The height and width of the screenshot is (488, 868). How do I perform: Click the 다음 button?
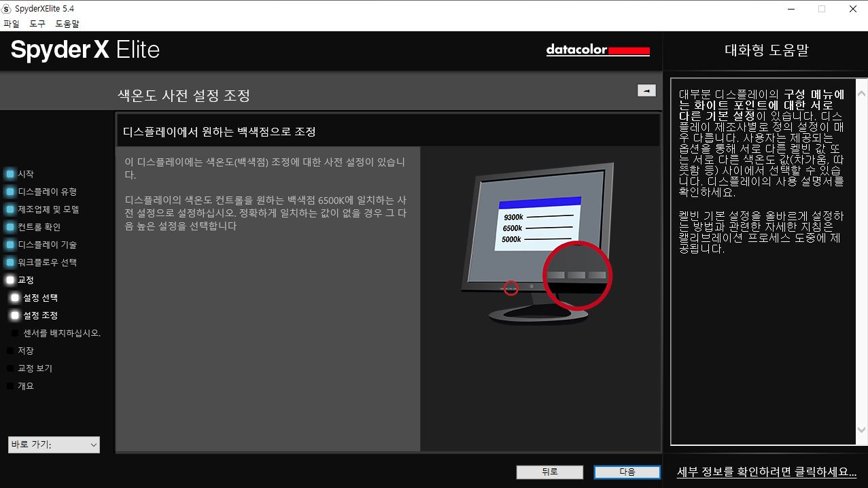(627, 472)
